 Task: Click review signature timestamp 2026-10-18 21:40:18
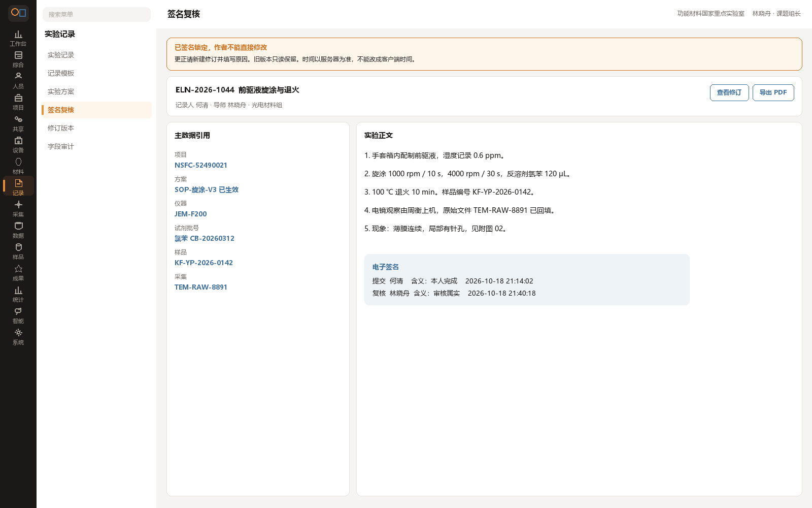click(x=502, y=293)
